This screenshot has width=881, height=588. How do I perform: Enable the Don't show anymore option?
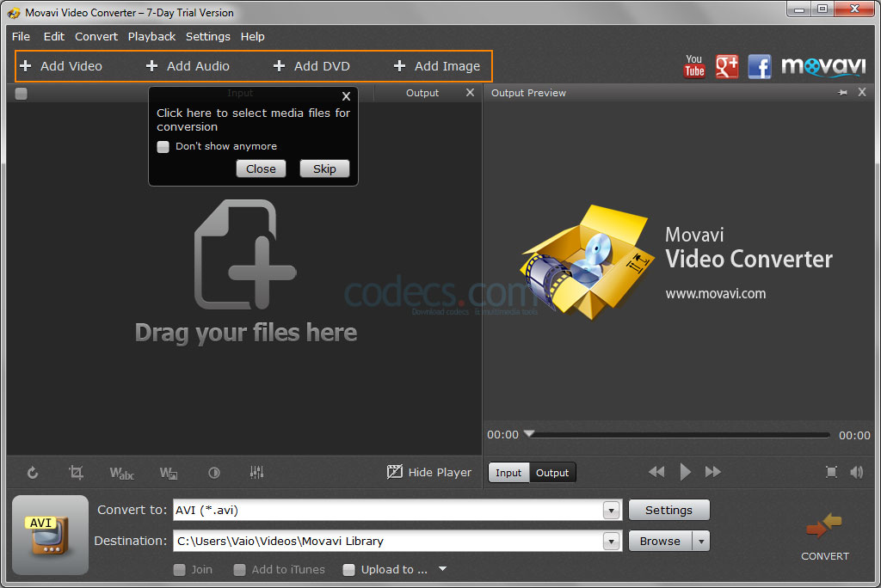click(163, 147)
